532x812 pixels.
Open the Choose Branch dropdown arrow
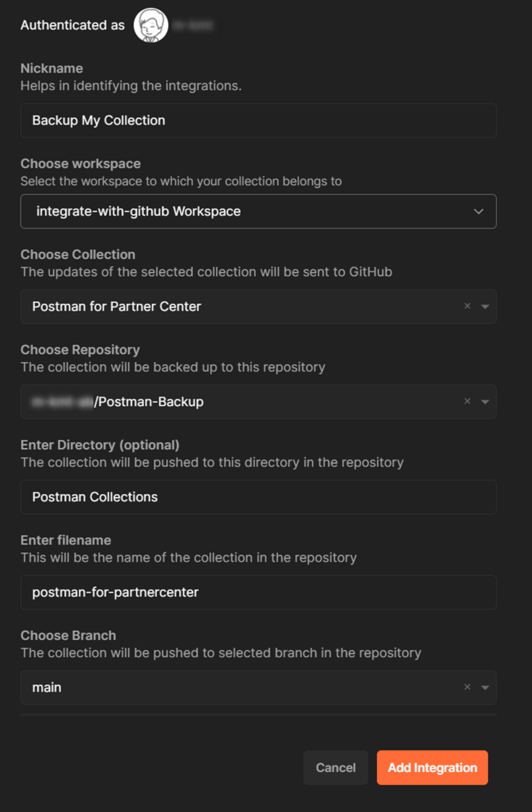point(485,687)
